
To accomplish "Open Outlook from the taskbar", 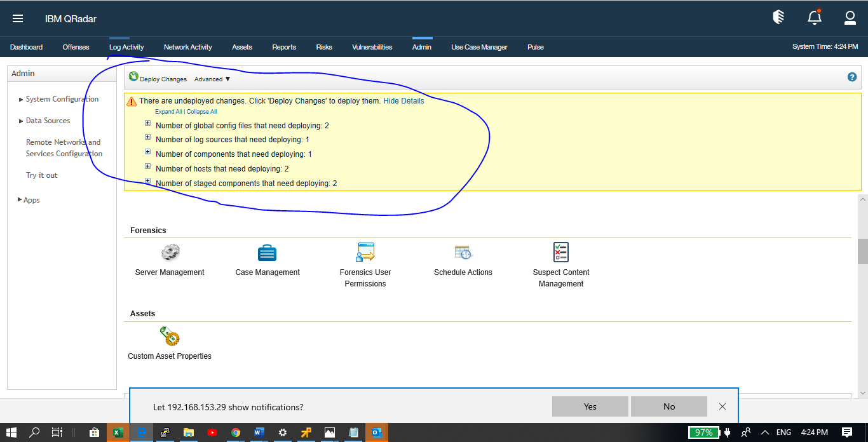I will coord(376,432).
